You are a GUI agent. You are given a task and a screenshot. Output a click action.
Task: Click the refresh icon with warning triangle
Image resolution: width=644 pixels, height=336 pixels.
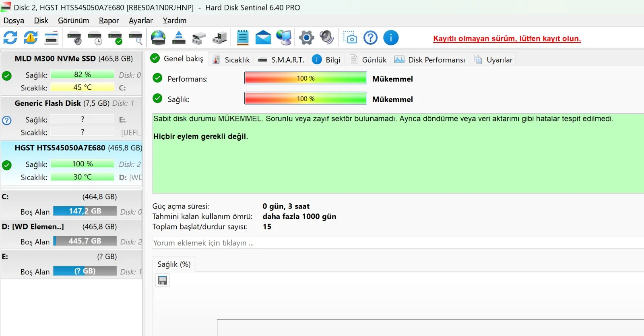coord(31,38)
